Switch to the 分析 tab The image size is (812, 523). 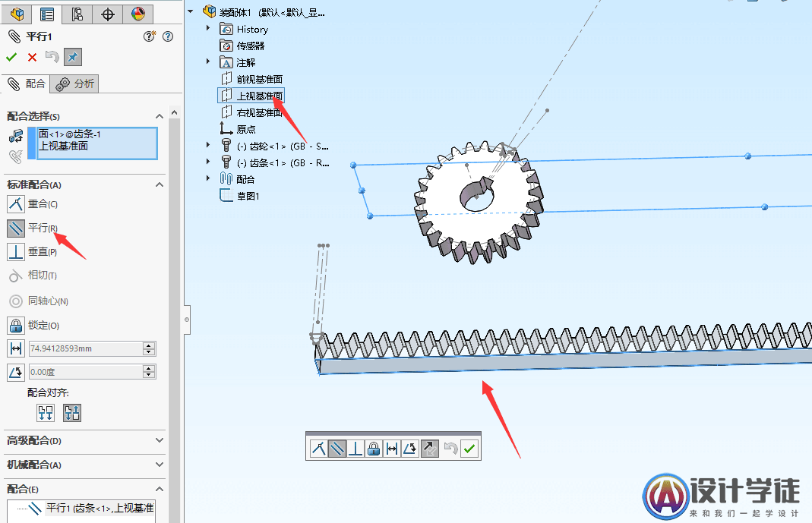74,83
